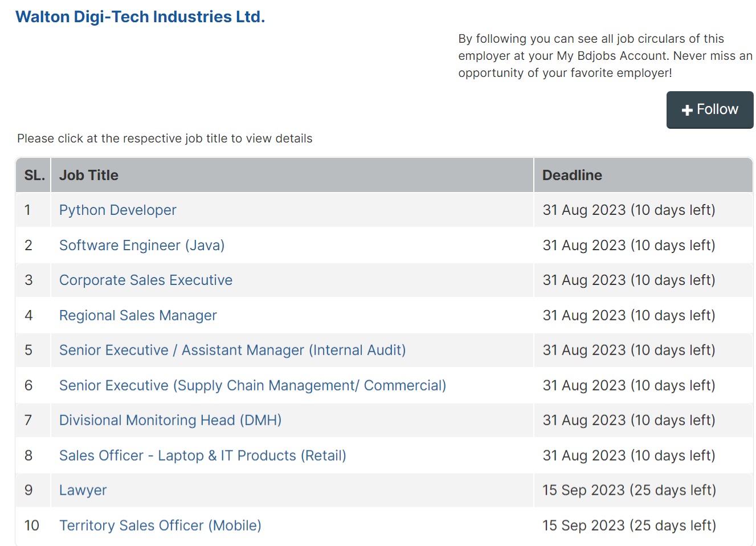Viewport: 756px width, 546px height.
Task: Open Software Engineer (Java) job details
Action: tap(142, 246)
